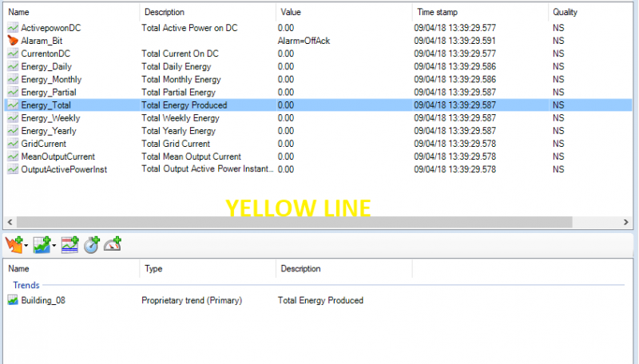Image resolution: width=639 pixels, height=364 pixels.
Task: Click the icon beside Energy_Yearly
Action: point(13,131)
